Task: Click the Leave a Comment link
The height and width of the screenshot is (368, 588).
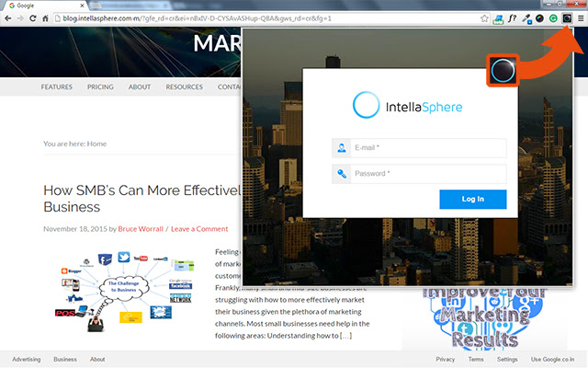Action: pyautogui.click(x=199, y=229)
